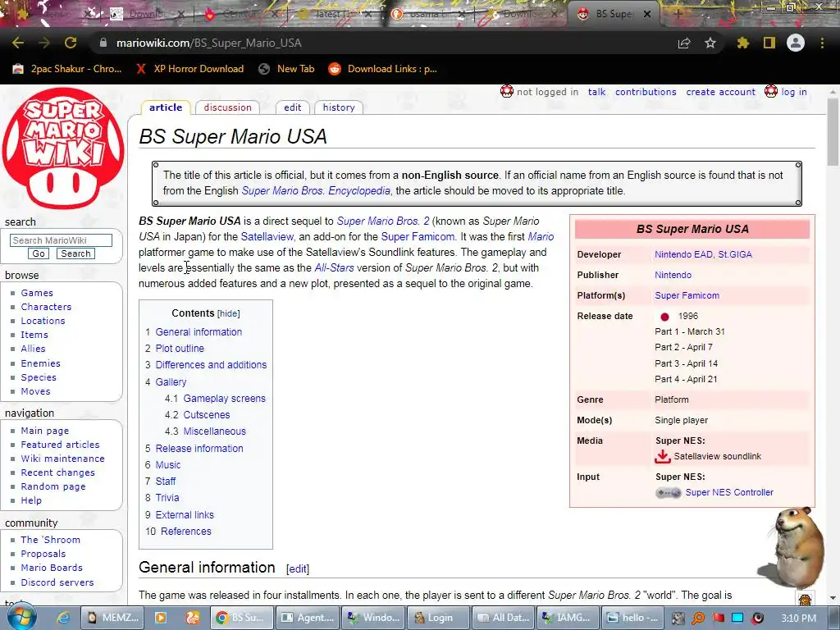Click the talk link at top
The width and height of the screenshot is (840, 630).
(597, 92)
